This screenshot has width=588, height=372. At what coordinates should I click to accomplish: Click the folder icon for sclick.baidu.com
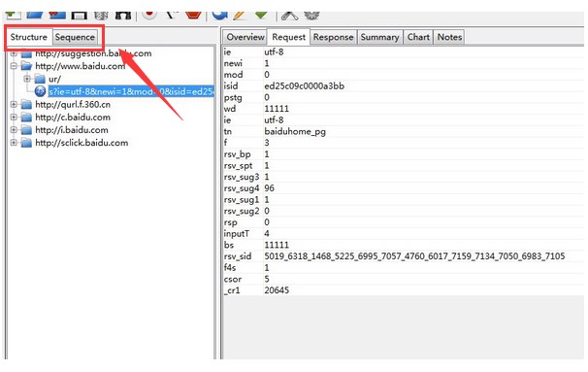[x=26, y=143]
